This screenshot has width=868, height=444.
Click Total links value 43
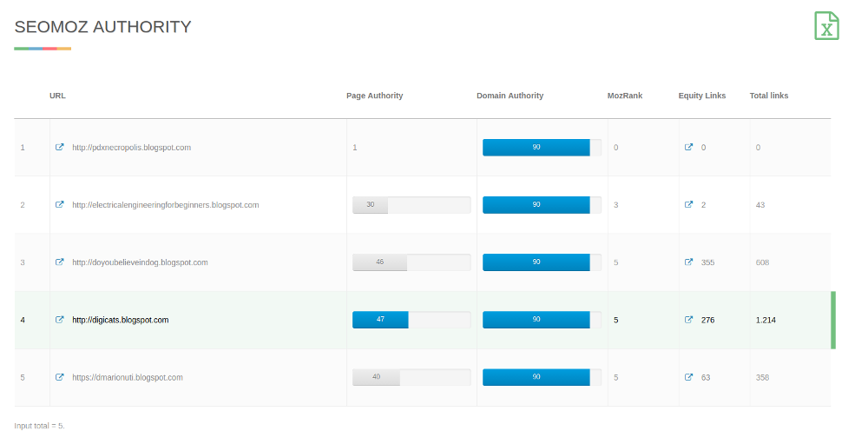click(x=760, y=205)
